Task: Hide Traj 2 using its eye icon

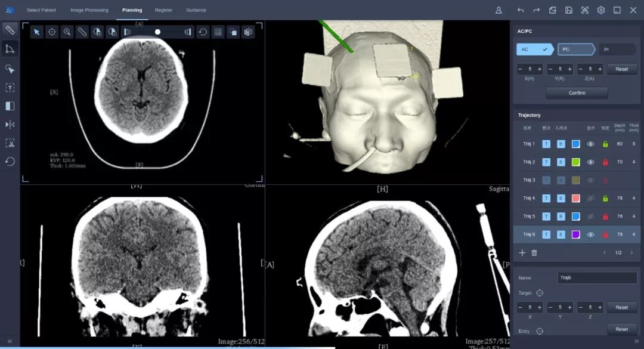Action: (590, 162)
